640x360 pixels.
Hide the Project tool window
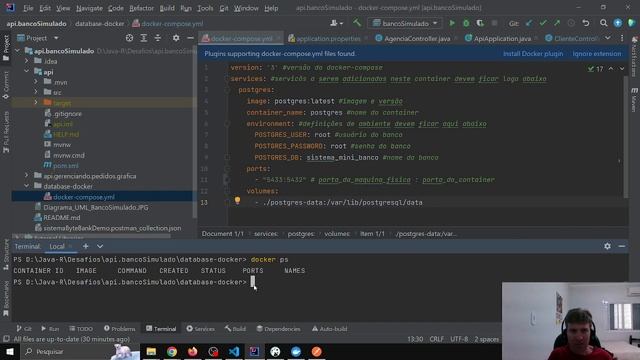190,38
